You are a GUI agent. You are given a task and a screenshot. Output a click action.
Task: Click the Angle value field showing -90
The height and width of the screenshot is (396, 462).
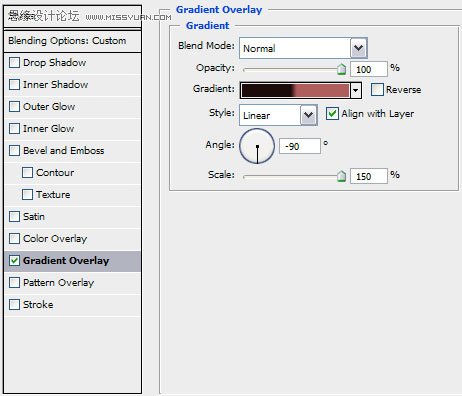[x=300, y=146]
